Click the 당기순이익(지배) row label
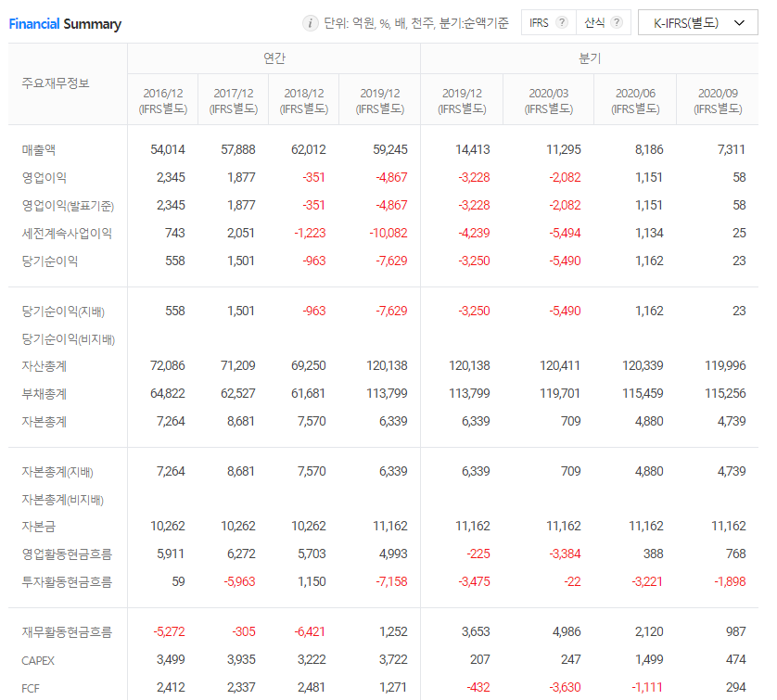This screenshot has height=700, width=777. click(x=63, y=312)
